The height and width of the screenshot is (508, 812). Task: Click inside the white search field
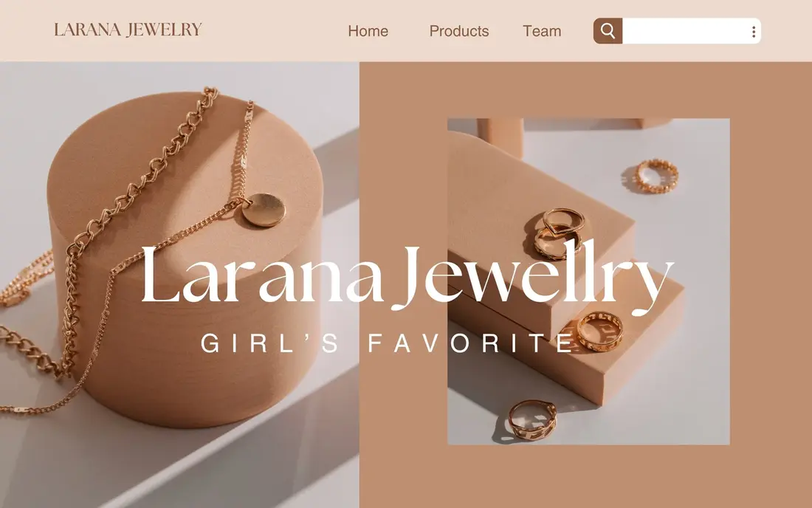coord(685,31)
